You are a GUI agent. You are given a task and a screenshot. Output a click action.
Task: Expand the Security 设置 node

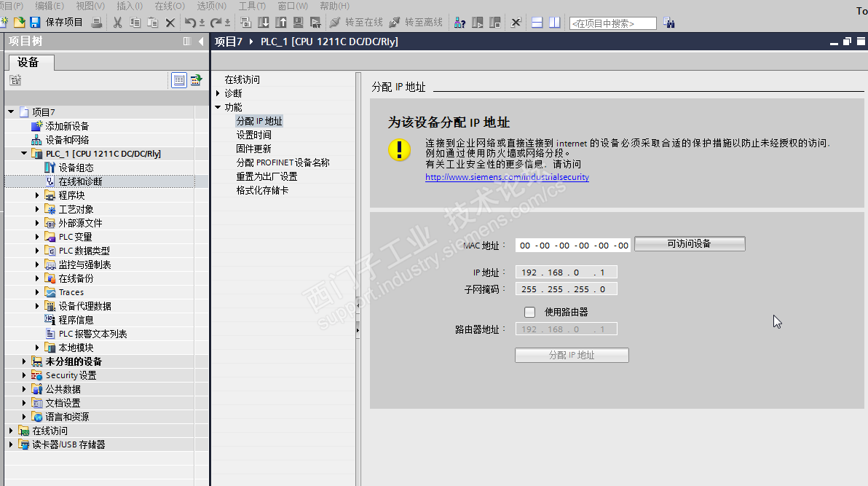(x=24, y=375)
